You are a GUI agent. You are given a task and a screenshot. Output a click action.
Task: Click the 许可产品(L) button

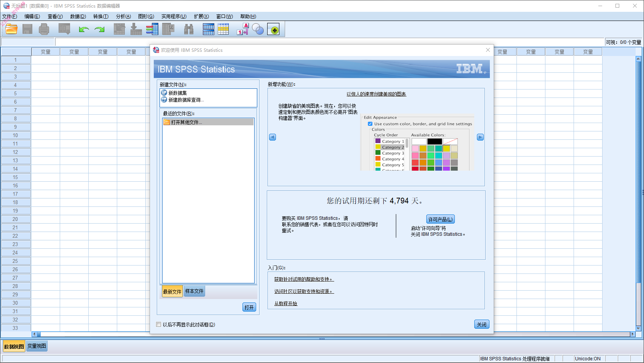coord(440,219)
